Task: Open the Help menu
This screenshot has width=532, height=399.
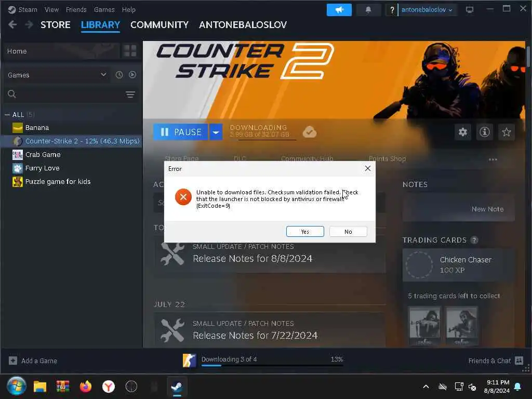Action: [129, 9]
